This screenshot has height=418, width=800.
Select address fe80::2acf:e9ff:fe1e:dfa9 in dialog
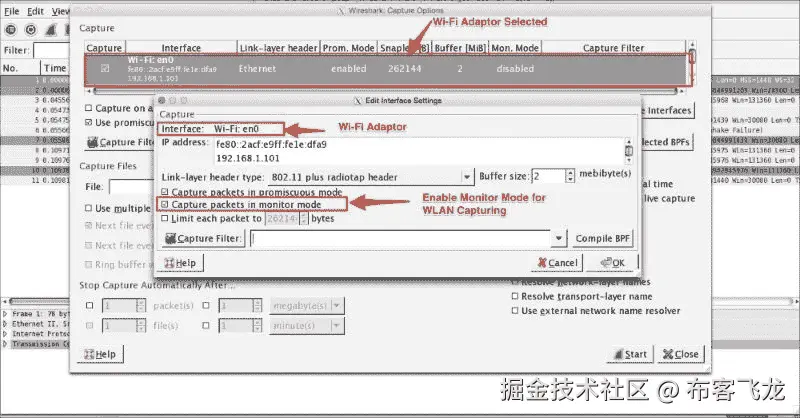(x=271, y=144)
